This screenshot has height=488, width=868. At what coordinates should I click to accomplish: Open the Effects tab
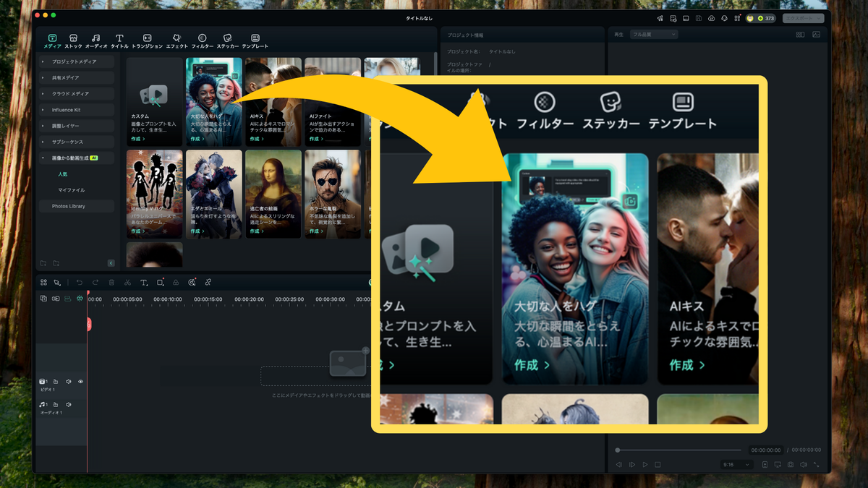[176, 40]
